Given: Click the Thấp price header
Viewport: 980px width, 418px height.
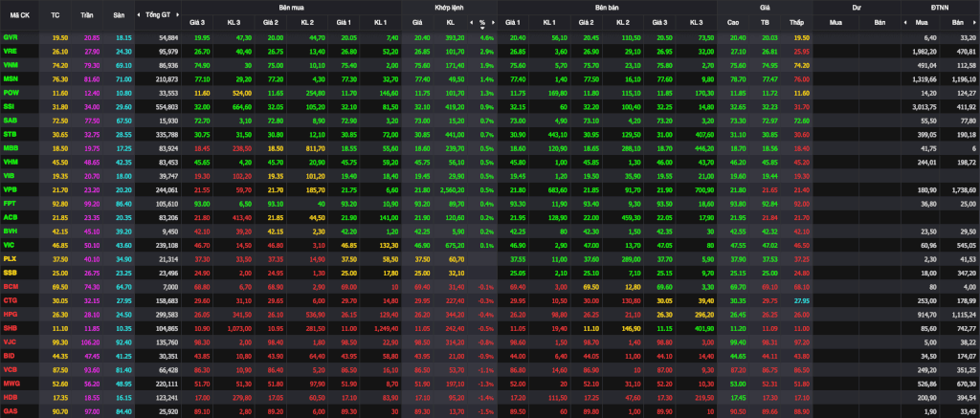Looking at the screenshot, I should click(x=796, y=23).
